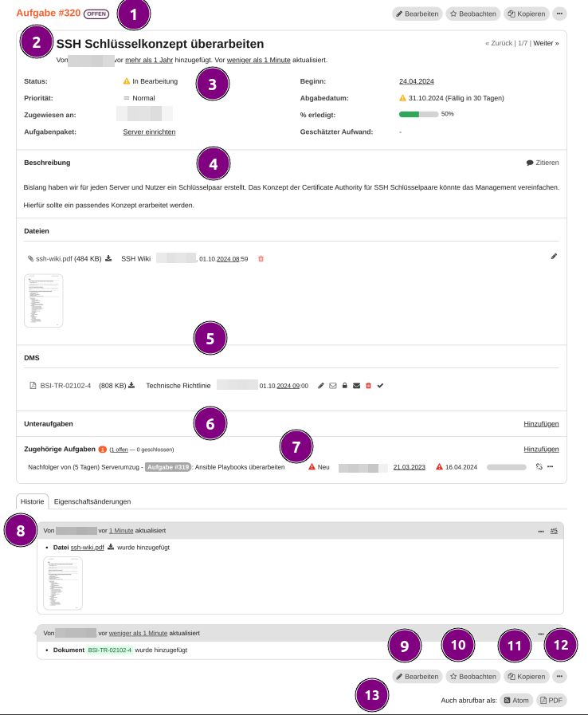Delete the ssh-wiki.pdf attachment via red trash icon
The width and height of the screenshot is (588, 715).
261,258
